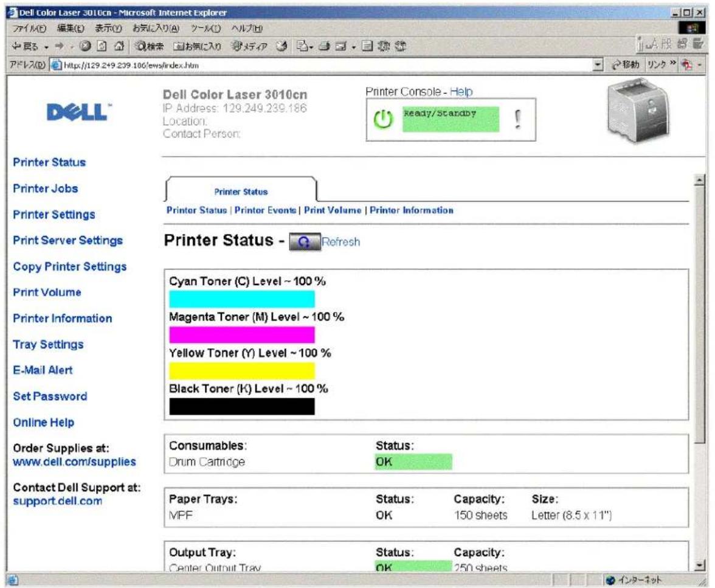Click the Yellow toner level bar
Screen dimensions: 715x588
click(x=242, y=371)
